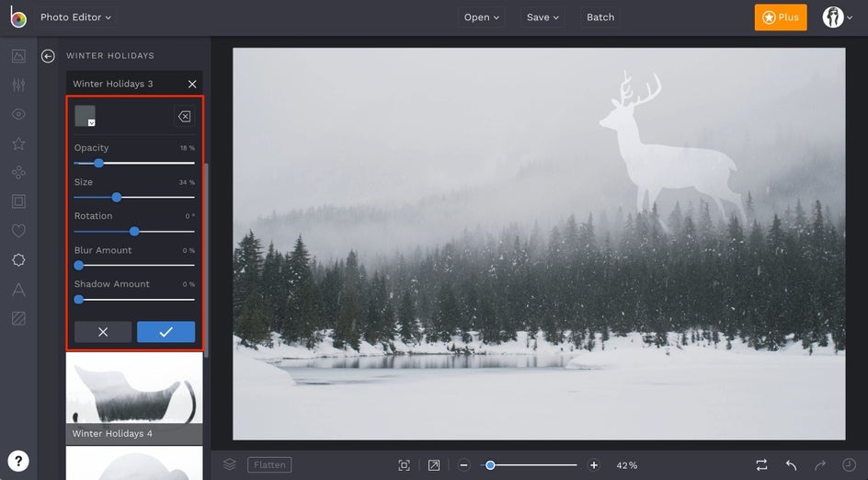Click the BeFunky logo icon
This screenshot has height=480, width=868.
(18, 17)
